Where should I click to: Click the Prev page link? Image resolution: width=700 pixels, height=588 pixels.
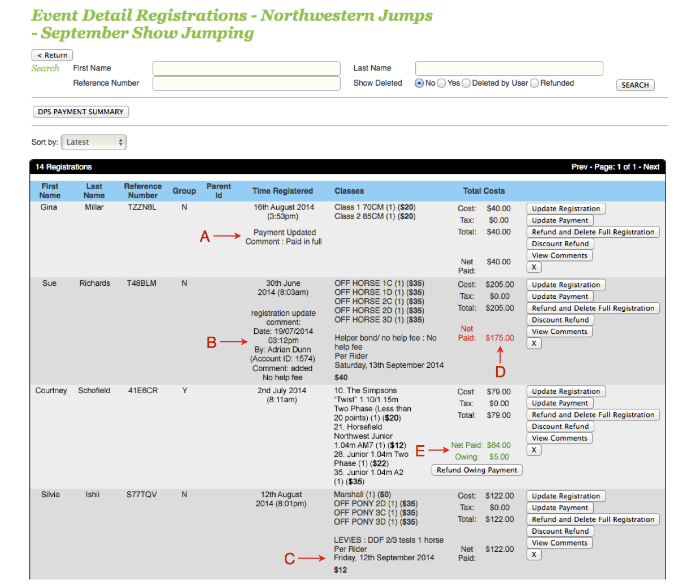pos(579,167)
